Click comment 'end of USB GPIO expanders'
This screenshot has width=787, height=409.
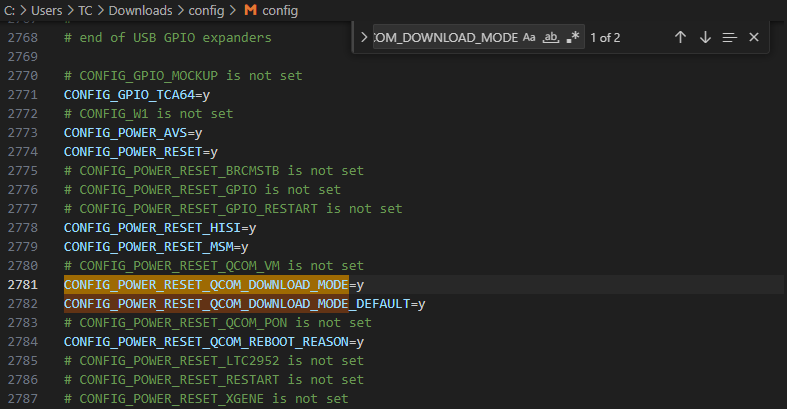coord(168,38)
